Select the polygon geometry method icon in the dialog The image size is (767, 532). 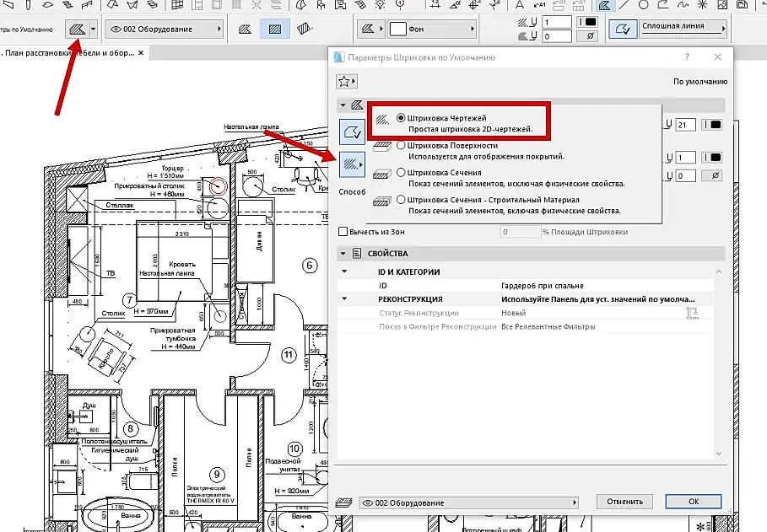point(352,131)
